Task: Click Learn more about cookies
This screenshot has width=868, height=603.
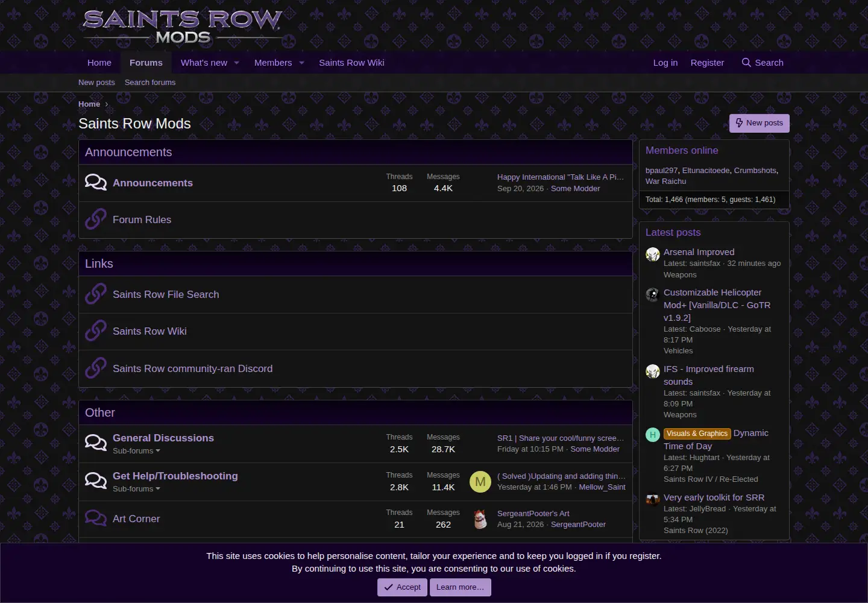Action: click(x=461, y=587)
